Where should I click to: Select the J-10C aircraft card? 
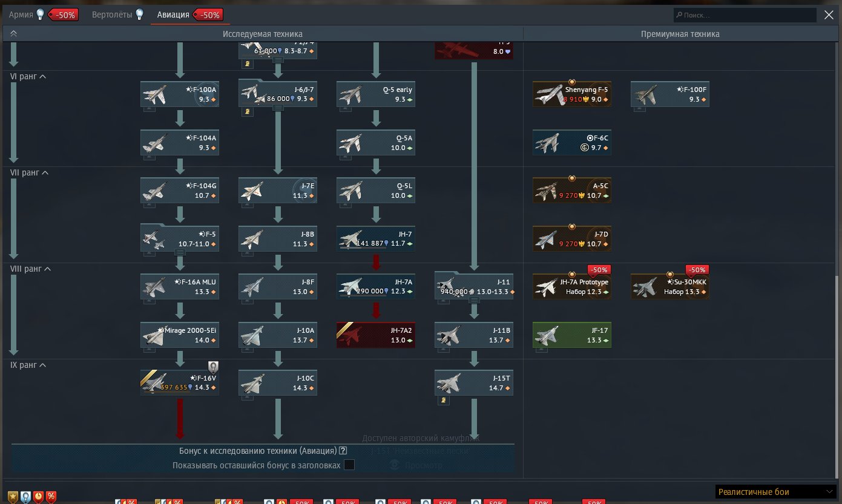[x=278, y=382]
